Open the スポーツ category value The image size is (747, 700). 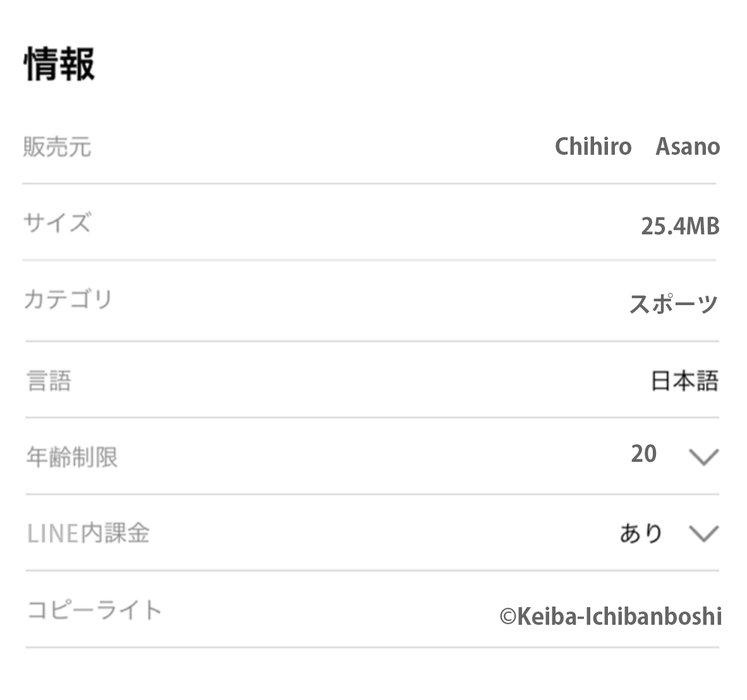(674, 304)
